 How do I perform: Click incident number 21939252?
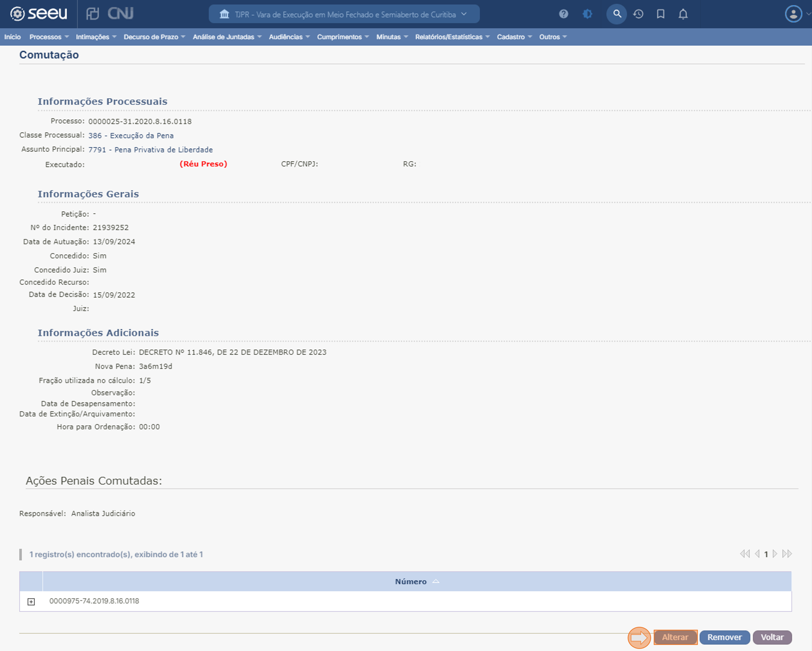point(111,228)
